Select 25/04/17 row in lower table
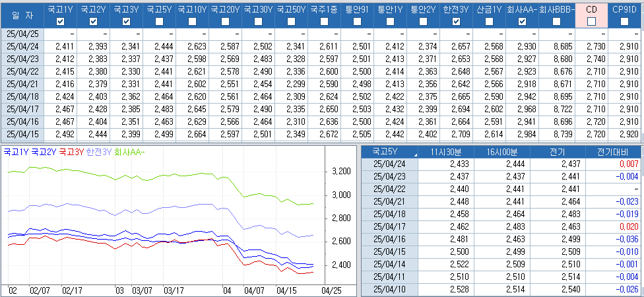Image resolution: width=644 pixels, height=297 pixels. click(389, 226)
